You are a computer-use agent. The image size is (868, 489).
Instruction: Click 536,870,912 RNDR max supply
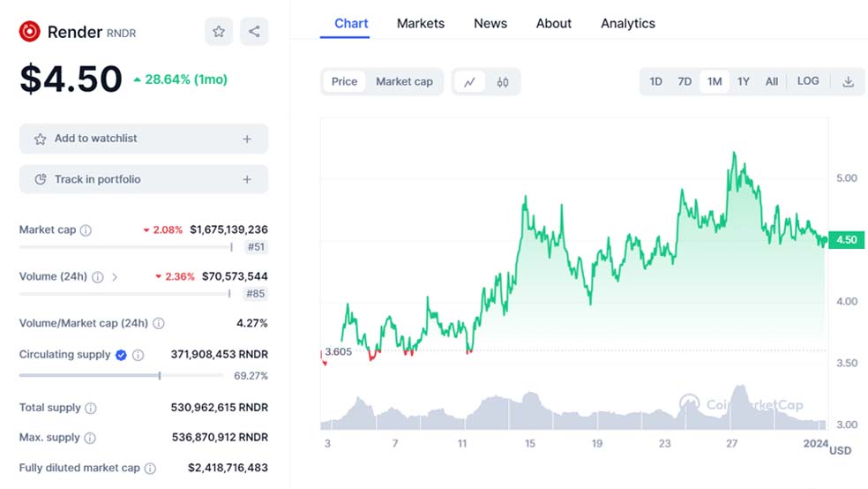pos(220,438)
